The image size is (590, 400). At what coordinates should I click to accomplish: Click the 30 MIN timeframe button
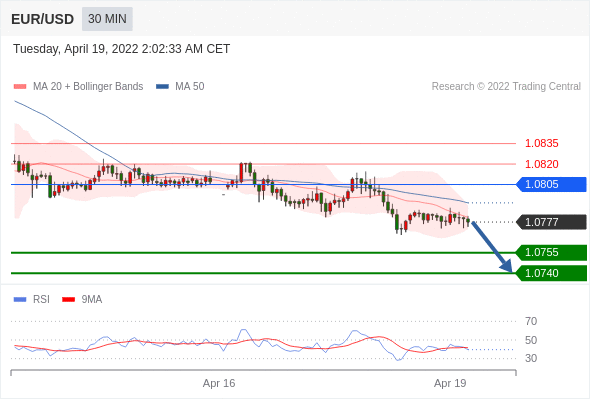pos(107,19)
